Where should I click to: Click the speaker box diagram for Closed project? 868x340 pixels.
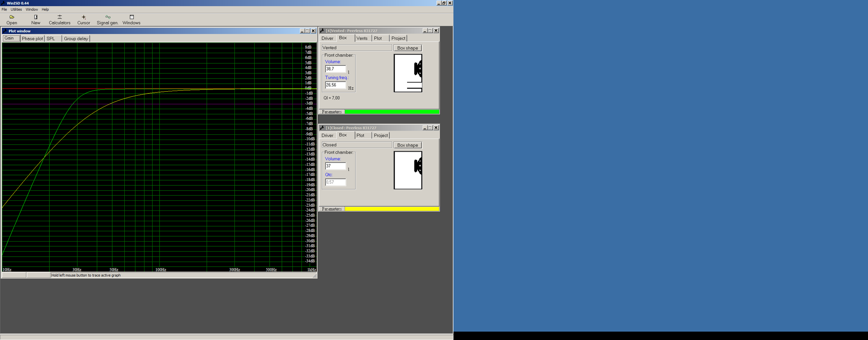point(408,170)
